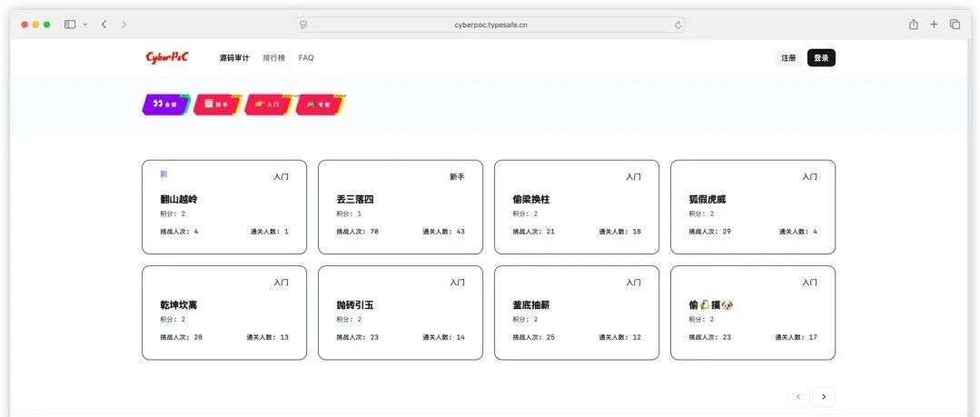Click 挑战人次: 25 on 釜底抽薪 card

pyautogui.click(x=534, y=338)
